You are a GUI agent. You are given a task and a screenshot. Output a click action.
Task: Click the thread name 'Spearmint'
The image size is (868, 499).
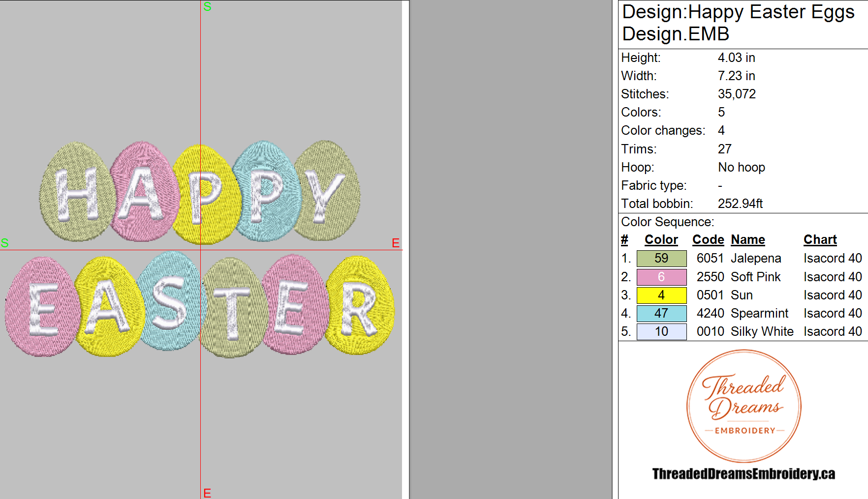click(759, 313)
